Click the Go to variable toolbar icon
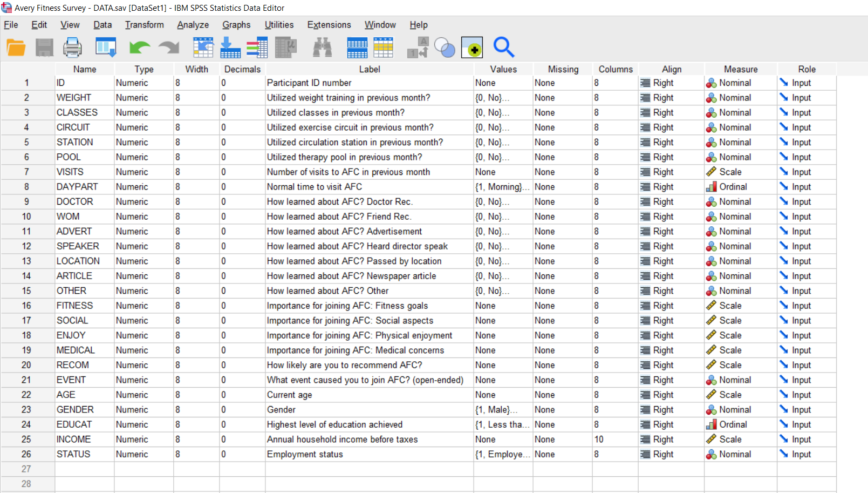The height and width of the screenshot is (493, 868). (230, 48)
